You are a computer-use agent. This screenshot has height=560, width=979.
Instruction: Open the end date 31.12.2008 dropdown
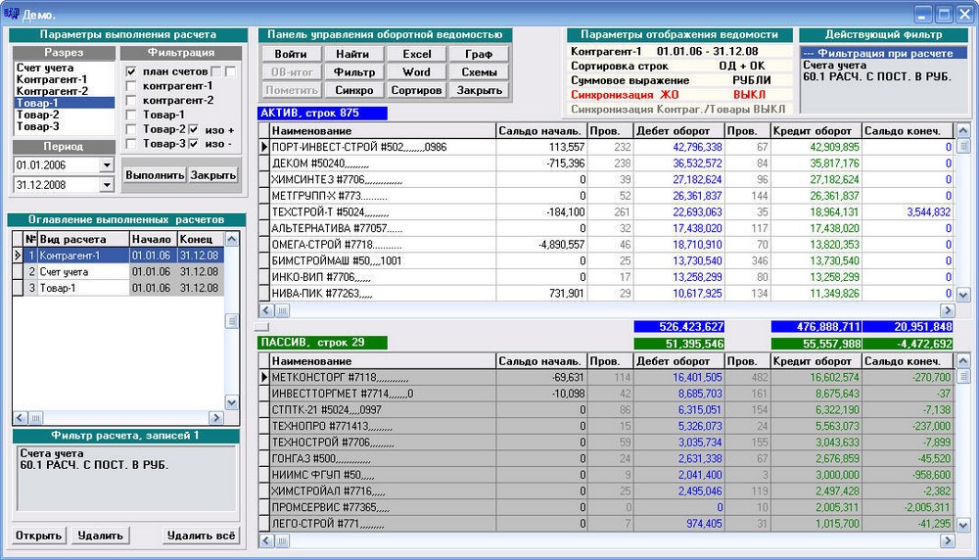(107, 185)
